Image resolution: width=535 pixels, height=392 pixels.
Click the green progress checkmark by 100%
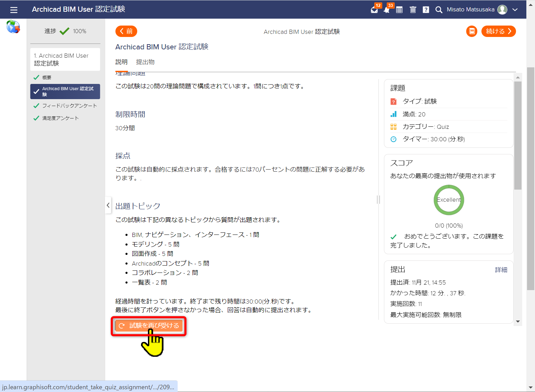click(x=64, y=31)
